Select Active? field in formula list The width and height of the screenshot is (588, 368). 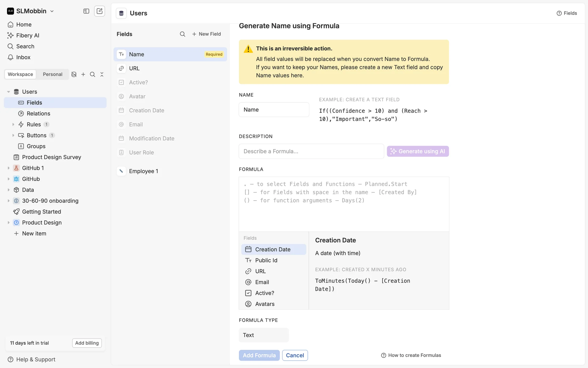point(265,293)
